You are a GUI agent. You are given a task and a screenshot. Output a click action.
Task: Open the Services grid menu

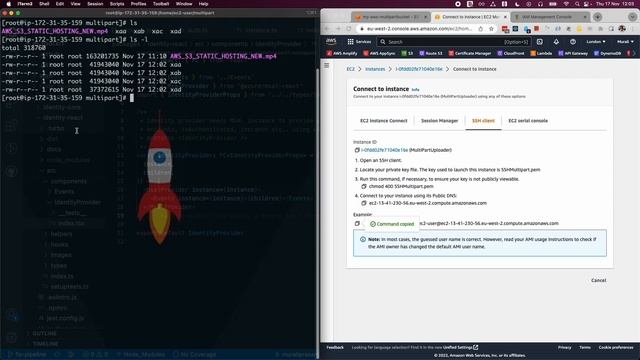pyautogui.click(x=359, y=42)
